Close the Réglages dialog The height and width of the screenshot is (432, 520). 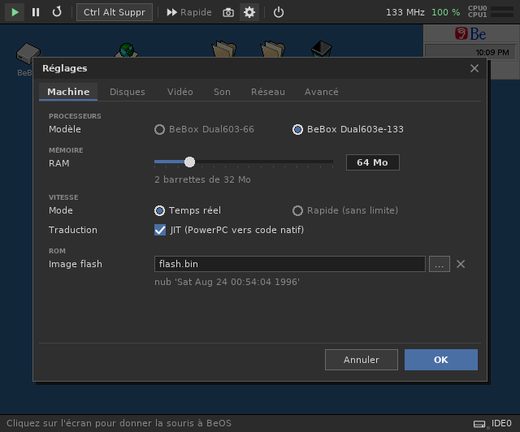pyautogui.click(x=474, y=68)
